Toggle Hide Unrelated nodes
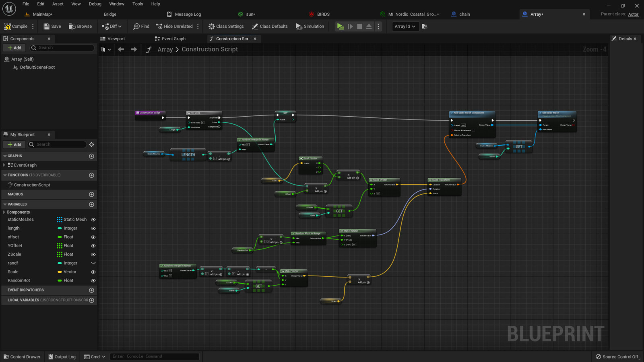This screenshot has width=644, height=362. tap(175, 26)
